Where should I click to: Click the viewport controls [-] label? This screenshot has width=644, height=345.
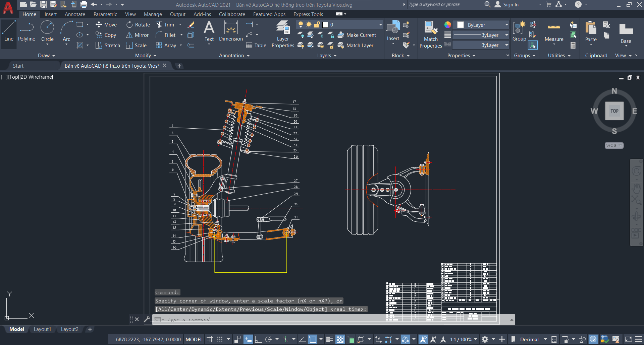(4, 77)
